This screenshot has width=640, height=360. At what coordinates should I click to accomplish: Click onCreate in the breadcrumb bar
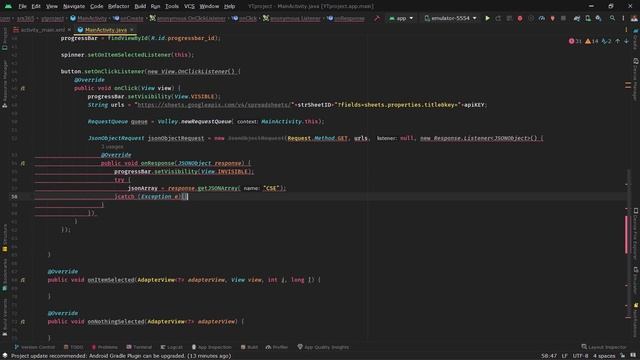tap(129, 18)
